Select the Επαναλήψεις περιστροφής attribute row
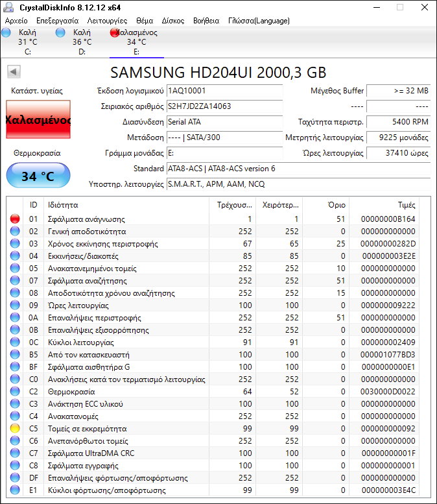Viewport: 437px width, 504px height. tap(214, 318)
